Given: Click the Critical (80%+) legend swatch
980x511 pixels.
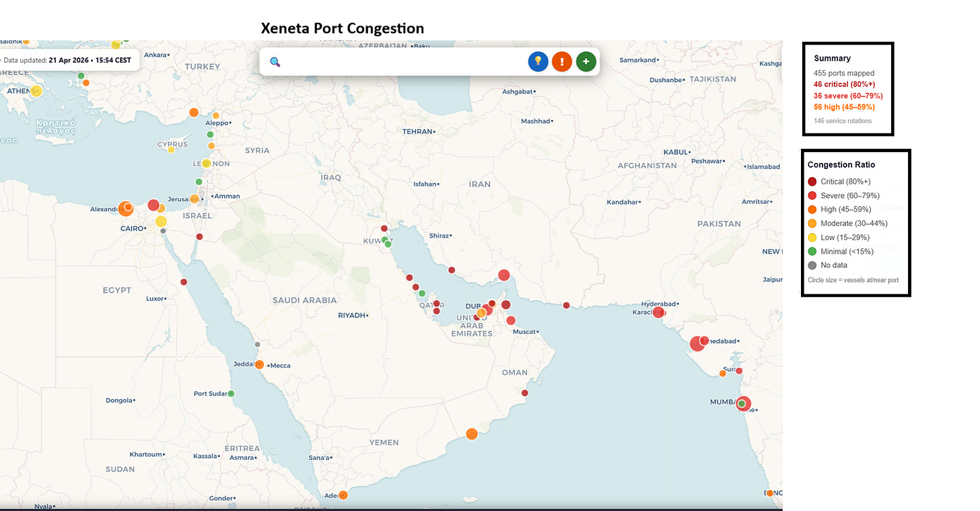Looking at the screenshot, I should (x=812, y=182).
